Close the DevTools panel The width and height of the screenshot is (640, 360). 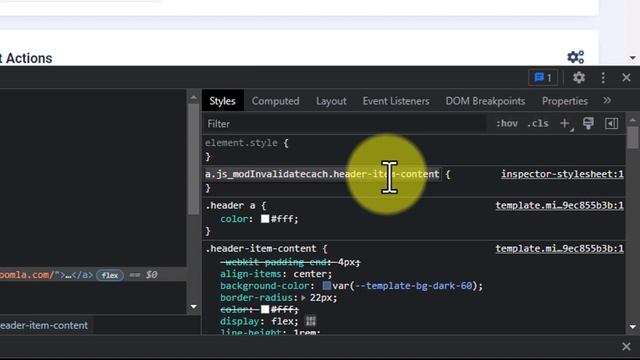(626, 78)
